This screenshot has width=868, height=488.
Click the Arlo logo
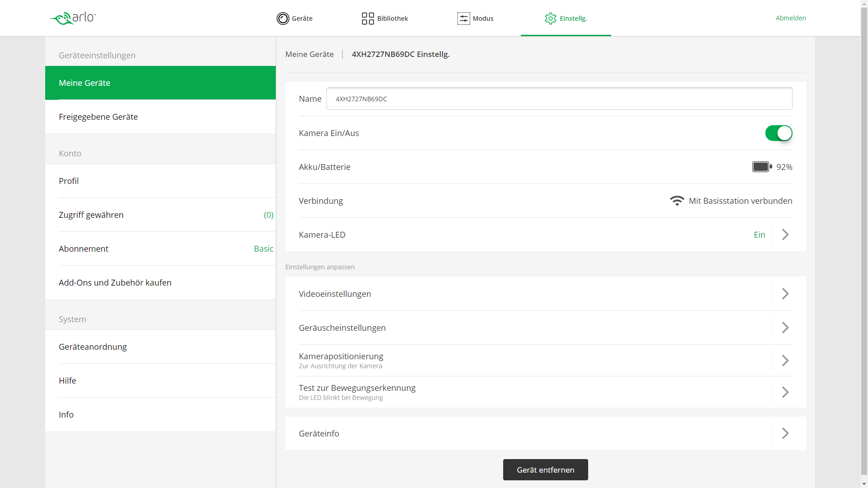click(72, 18)
